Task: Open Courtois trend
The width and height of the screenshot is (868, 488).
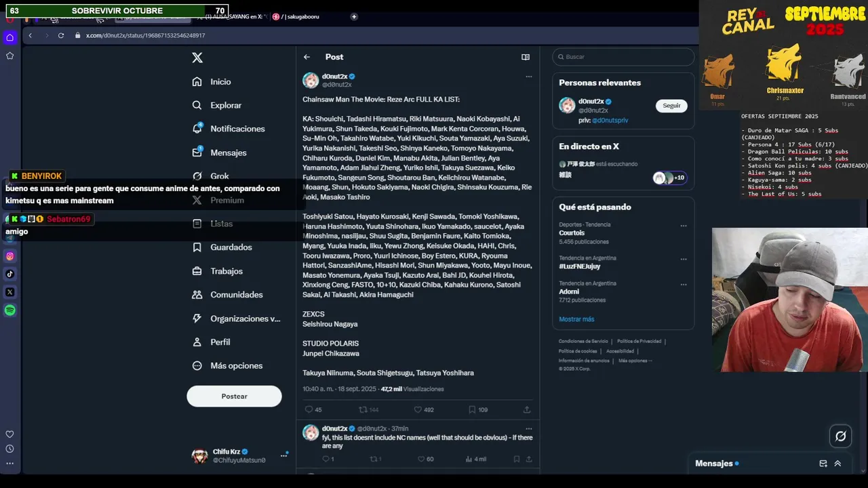Action: pyautogui.click(x=572, y=232)
